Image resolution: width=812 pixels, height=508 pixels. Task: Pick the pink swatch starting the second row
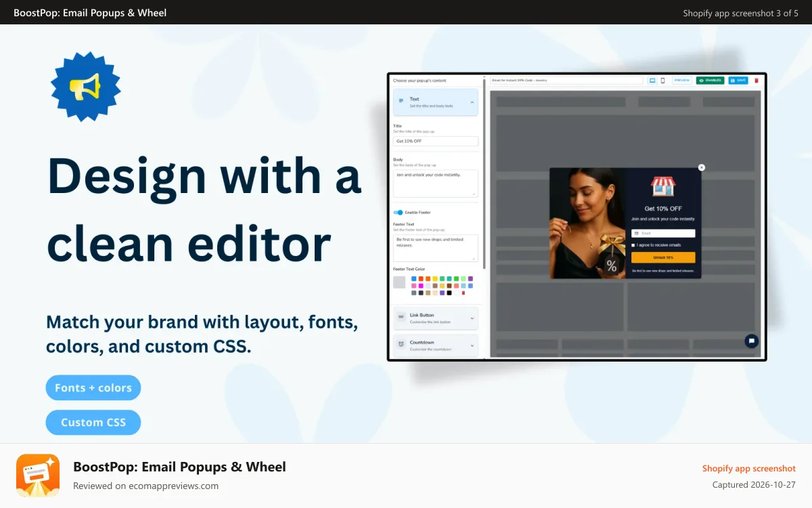[x=414, y=286]
